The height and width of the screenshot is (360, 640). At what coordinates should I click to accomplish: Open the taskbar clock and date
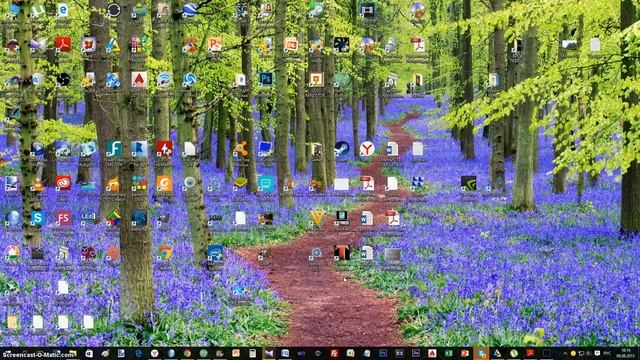click(x=625, y=353)
